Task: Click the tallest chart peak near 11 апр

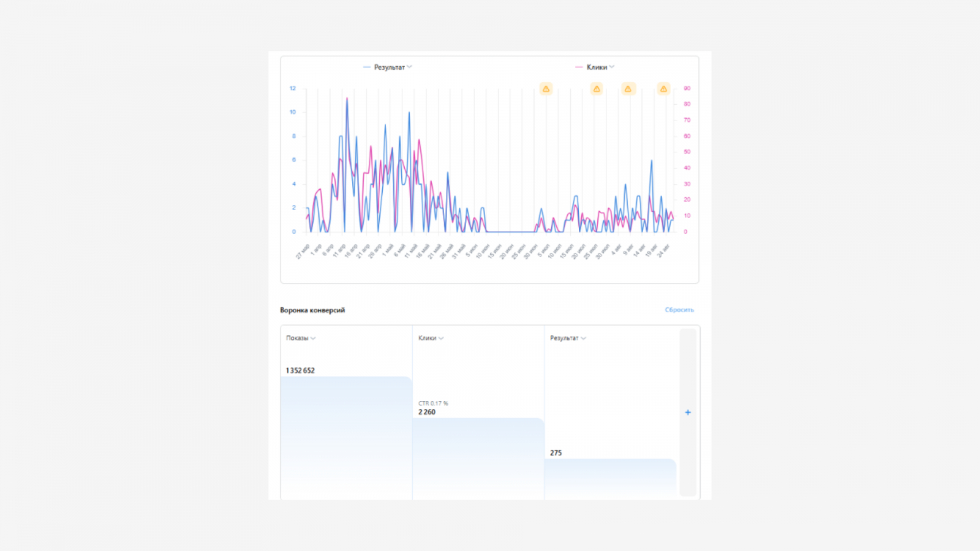Action: (x=347, y=99)
